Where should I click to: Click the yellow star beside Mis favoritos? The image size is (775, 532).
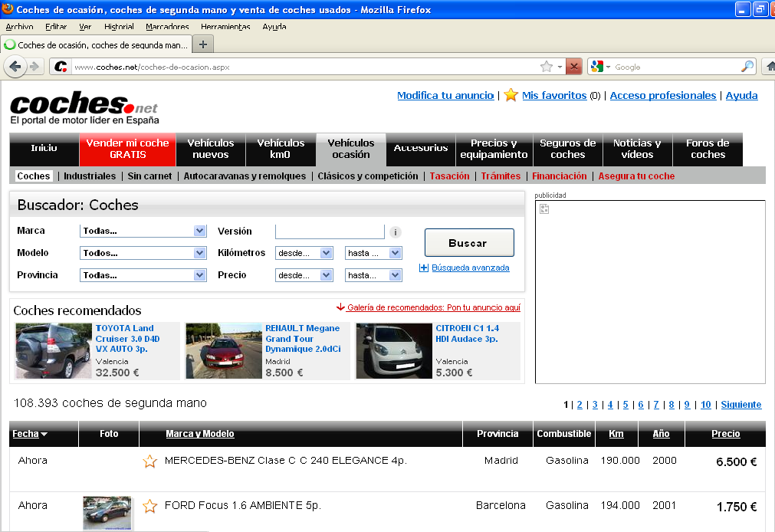click(x=511, y=95)
